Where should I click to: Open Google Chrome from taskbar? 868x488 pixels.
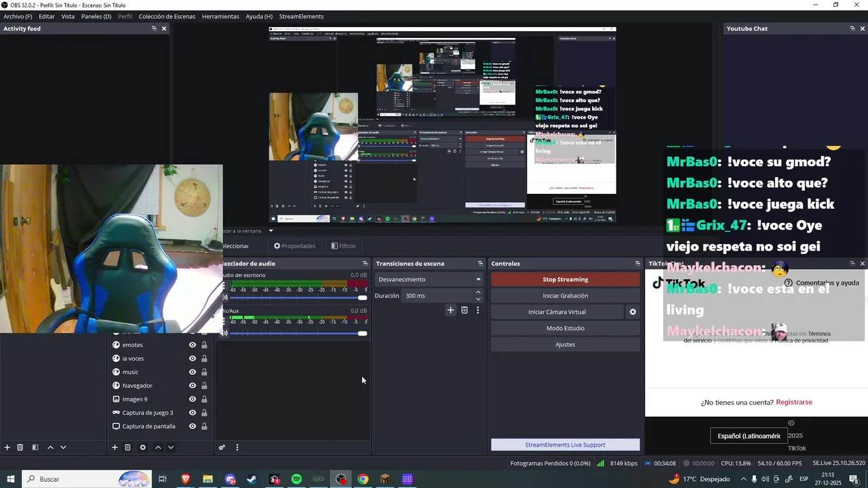[363, 479]
